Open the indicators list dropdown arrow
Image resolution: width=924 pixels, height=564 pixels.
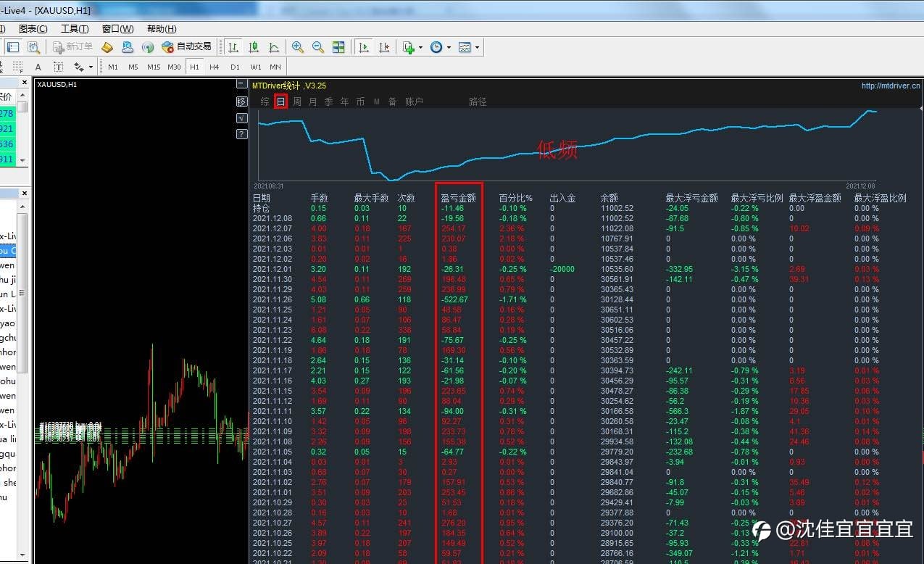click(421, 48)
